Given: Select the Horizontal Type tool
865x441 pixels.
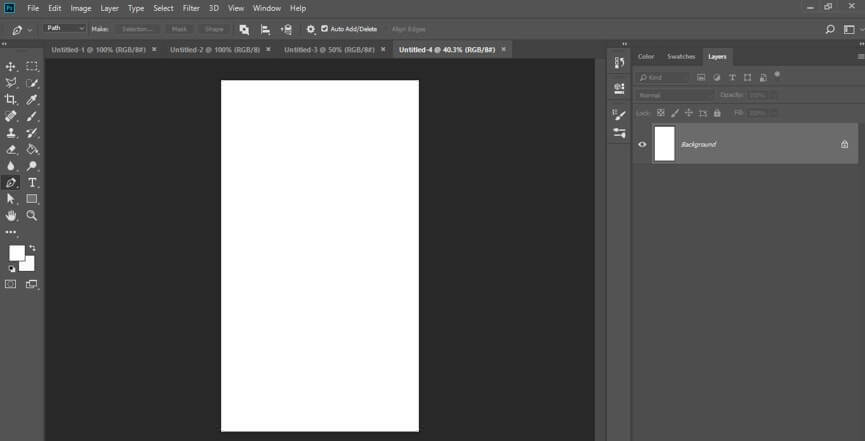Looking at the screenshot, I should click(32, 183).
